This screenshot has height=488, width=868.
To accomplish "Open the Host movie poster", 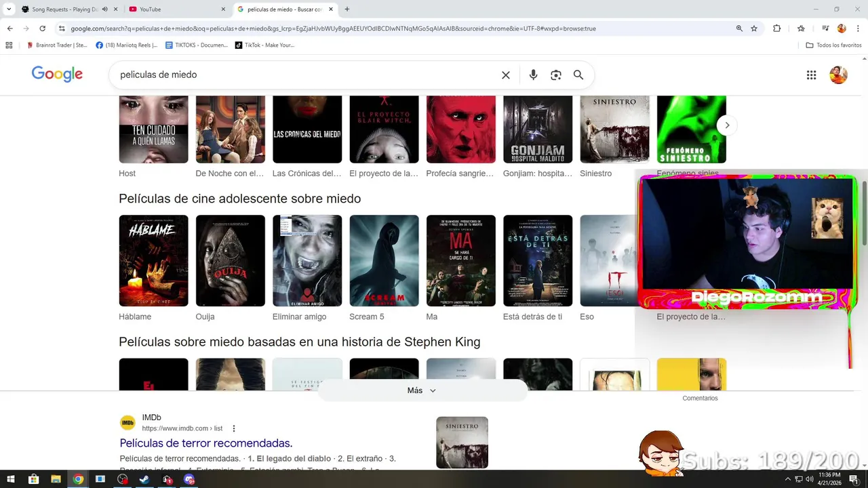I will click(153, 129).
